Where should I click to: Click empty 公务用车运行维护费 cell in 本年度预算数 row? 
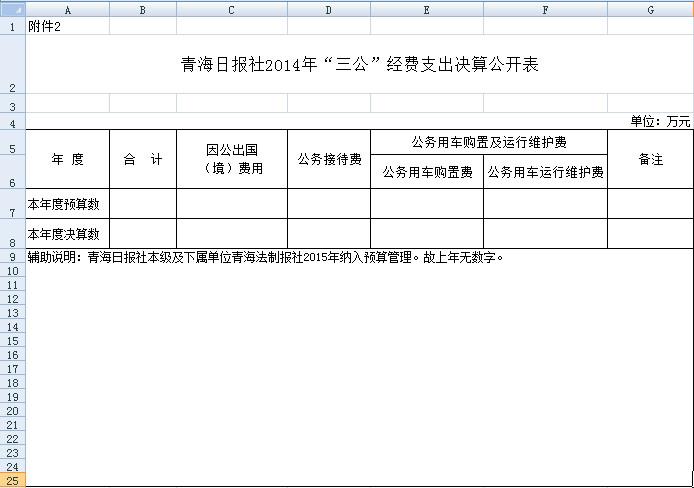tap(545, 204)
